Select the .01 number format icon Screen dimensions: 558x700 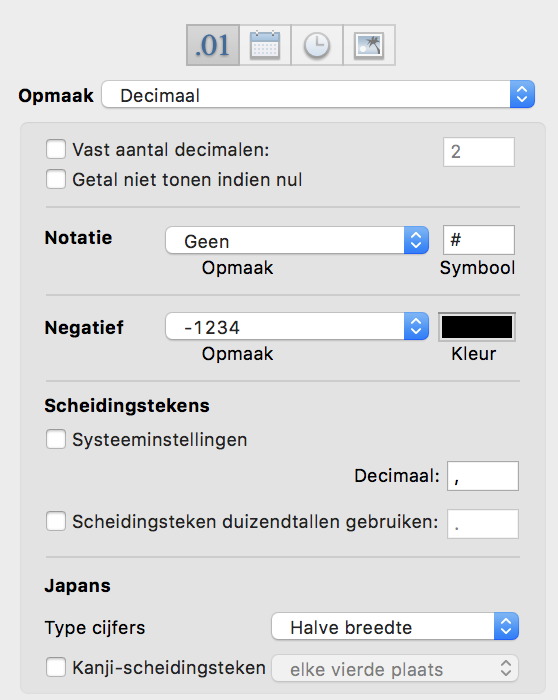(213, 45)
